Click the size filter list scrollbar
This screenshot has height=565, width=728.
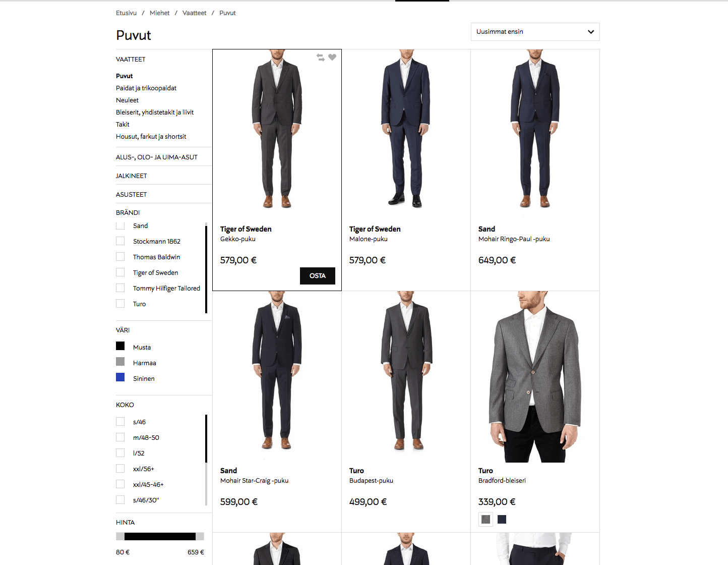(x=206, y=459)
